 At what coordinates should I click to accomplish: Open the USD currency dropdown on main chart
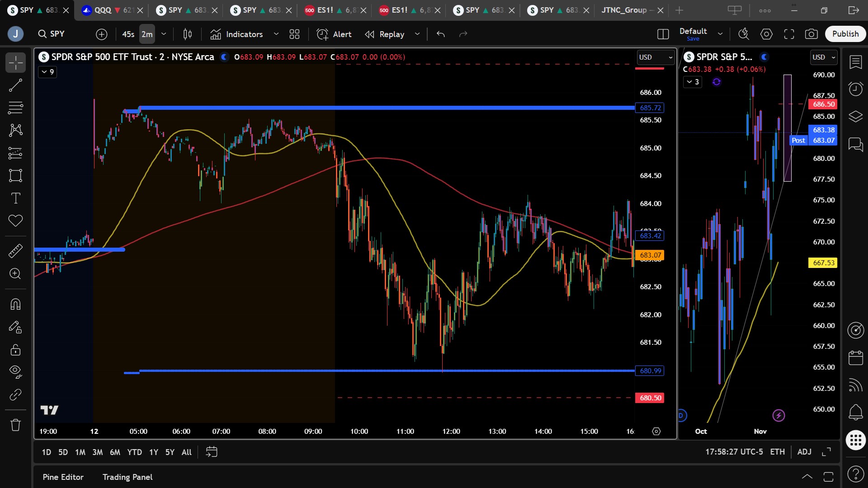[x=656, y=57]
